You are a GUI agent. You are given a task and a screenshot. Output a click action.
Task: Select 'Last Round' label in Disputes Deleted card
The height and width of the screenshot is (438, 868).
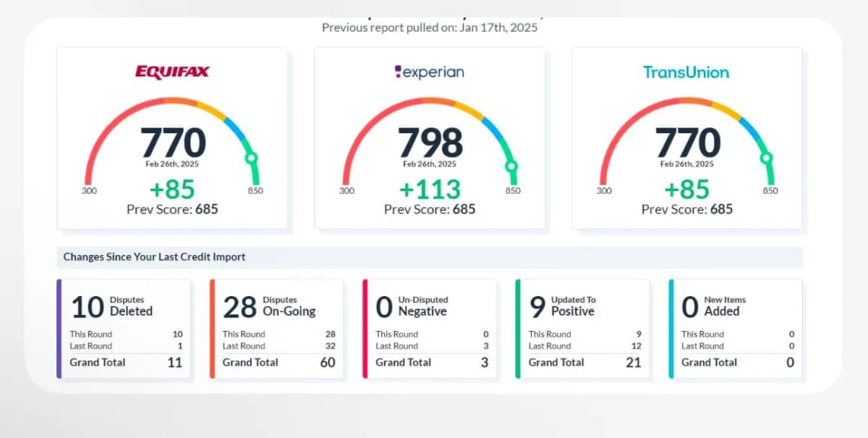[x=91, y=346]
